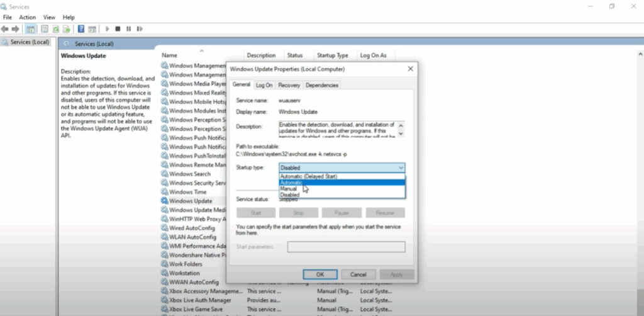
Task: Select the WLAN AutoConfig service name
Action: 192,237
